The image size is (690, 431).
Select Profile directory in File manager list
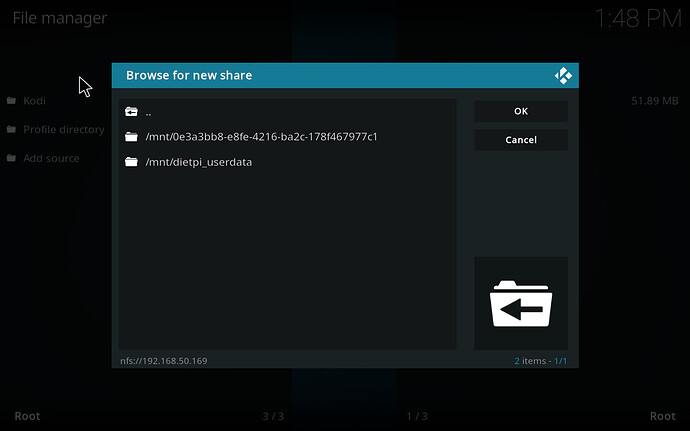(64, 130)
